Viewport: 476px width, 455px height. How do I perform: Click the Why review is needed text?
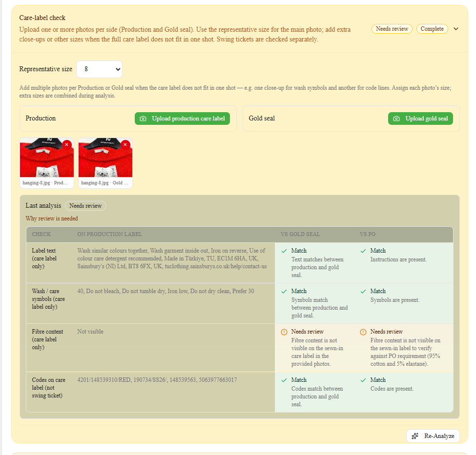pos(52,218)
